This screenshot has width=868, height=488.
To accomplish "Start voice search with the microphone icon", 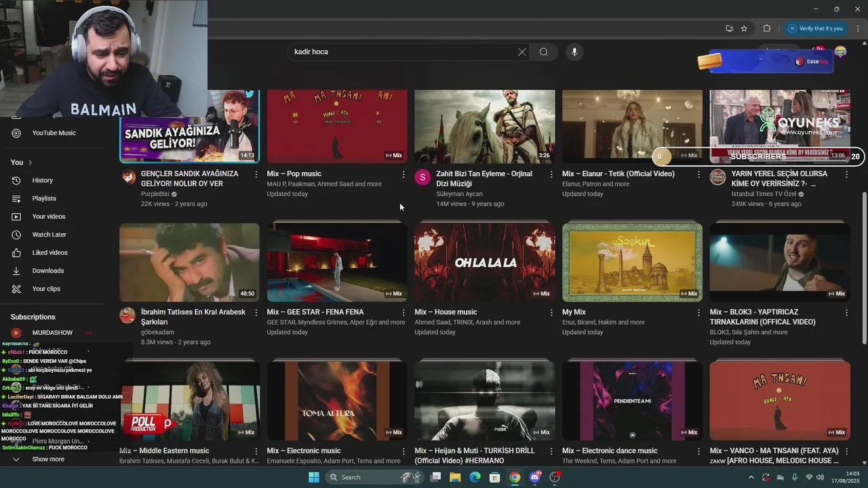I will click(574, 52).
